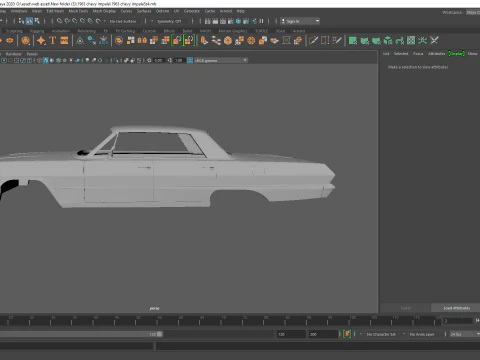480x360 pixels.
Task: Open the Workspace selector dropdown
Action: tap(472, 12)
